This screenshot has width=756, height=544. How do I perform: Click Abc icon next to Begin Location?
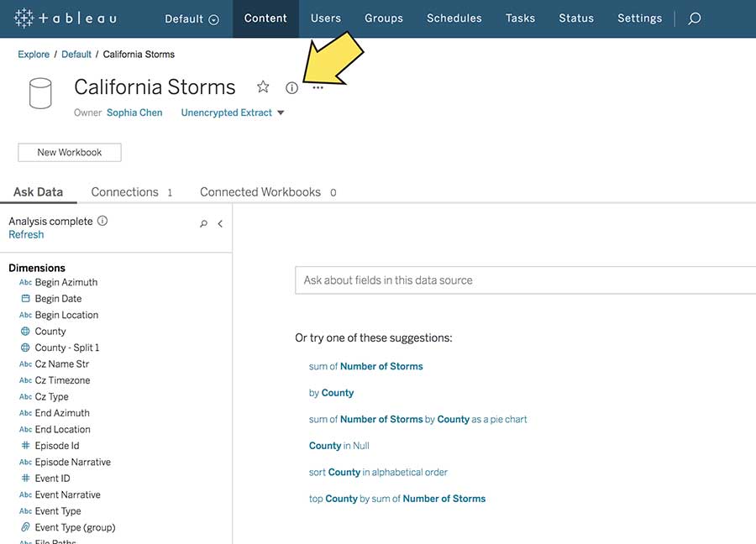coord(25,315)
